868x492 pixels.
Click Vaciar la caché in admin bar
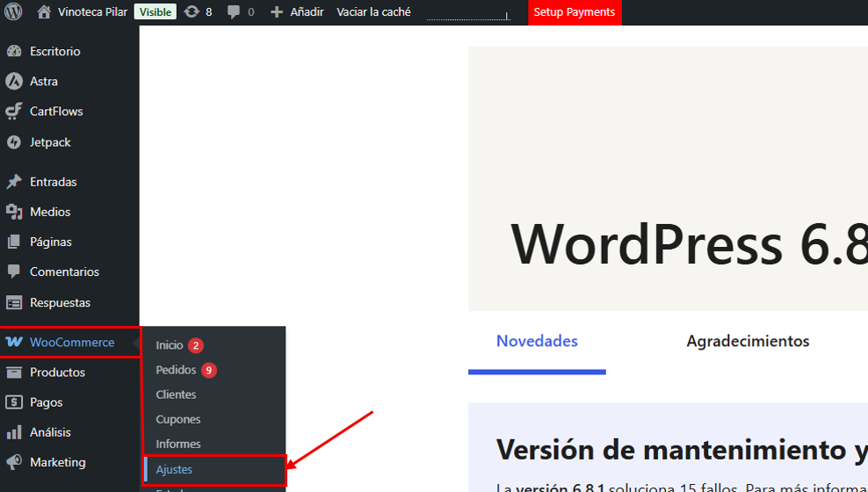373,11
